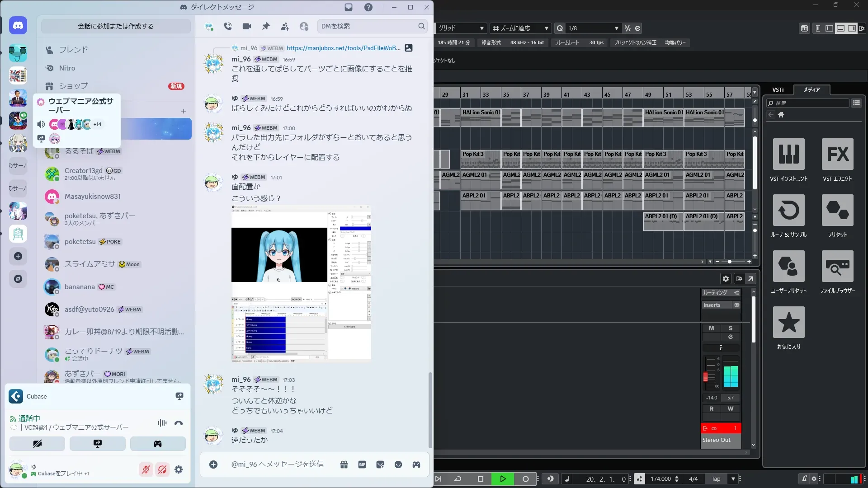Open pinned messages in the DM
The width and height of the screenshot is (868, 488).
(266, 26)
